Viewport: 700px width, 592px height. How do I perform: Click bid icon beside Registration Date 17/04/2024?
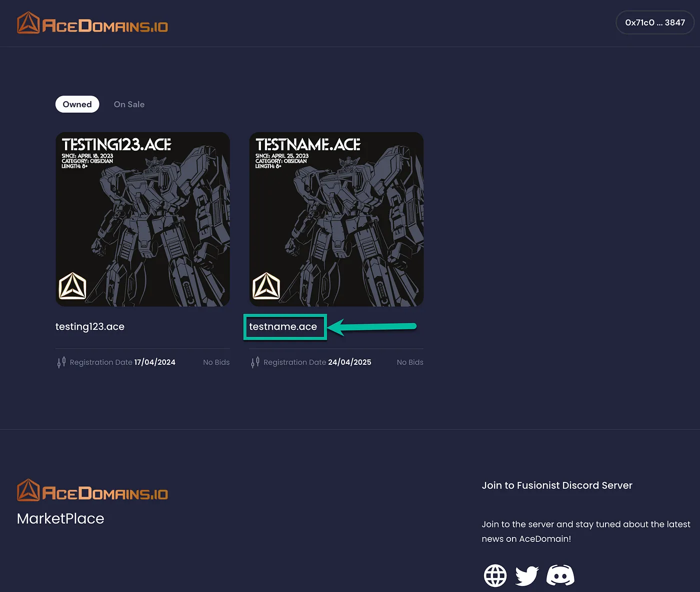point(61,362)
